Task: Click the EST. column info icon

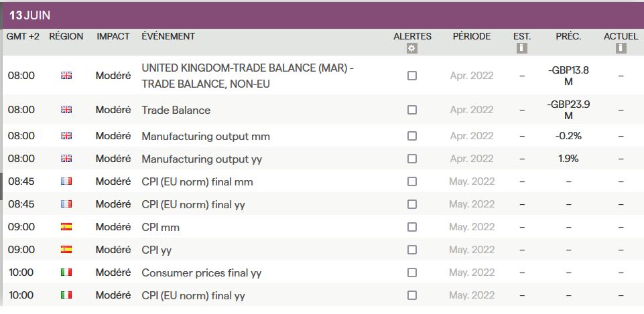Action: point(522,48)
